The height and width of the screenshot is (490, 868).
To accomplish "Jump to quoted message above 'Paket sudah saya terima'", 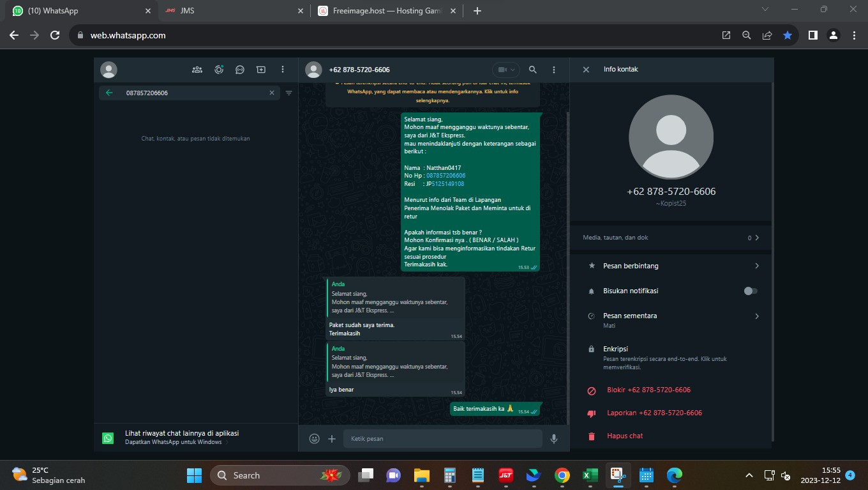I will [x=395, y=298].
